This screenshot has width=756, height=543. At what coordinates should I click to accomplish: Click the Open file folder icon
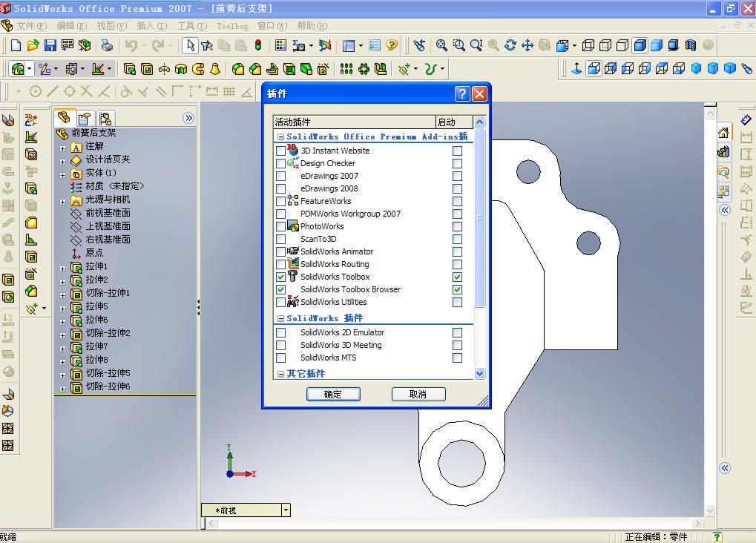33,45
